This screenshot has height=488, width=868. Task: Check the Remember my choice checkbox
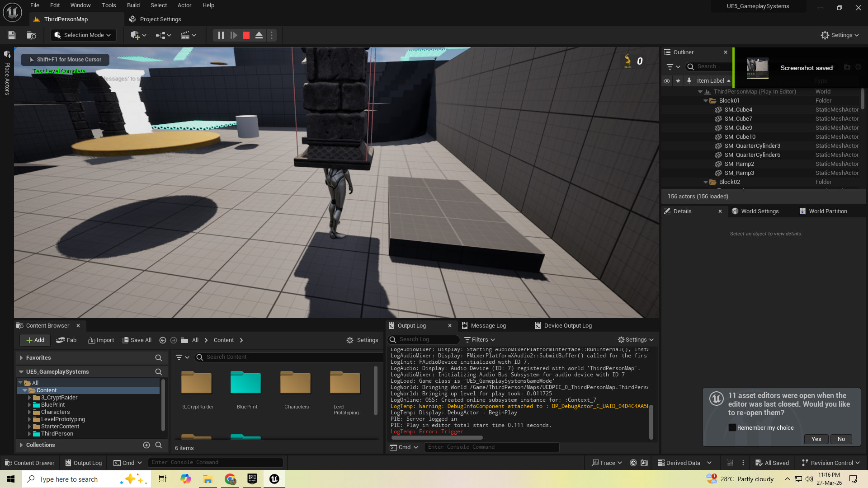click(732, 427)
